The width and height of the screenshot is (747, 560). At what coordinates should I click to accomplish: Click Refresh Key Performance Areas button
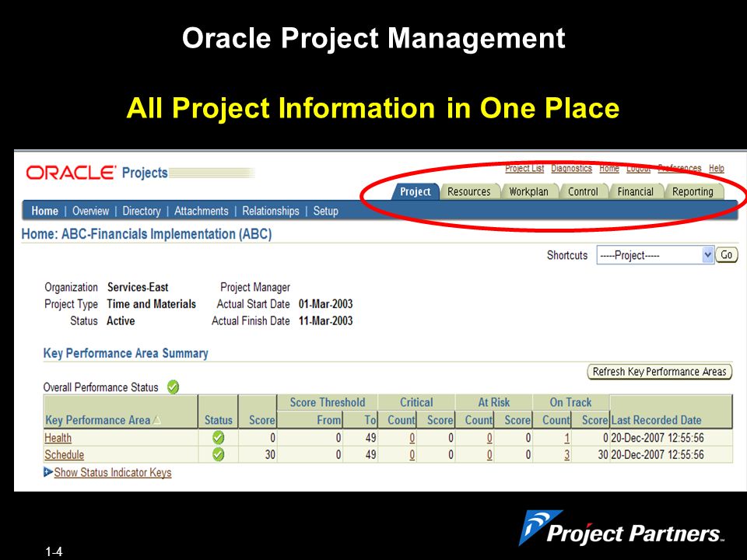click(659, 372)
